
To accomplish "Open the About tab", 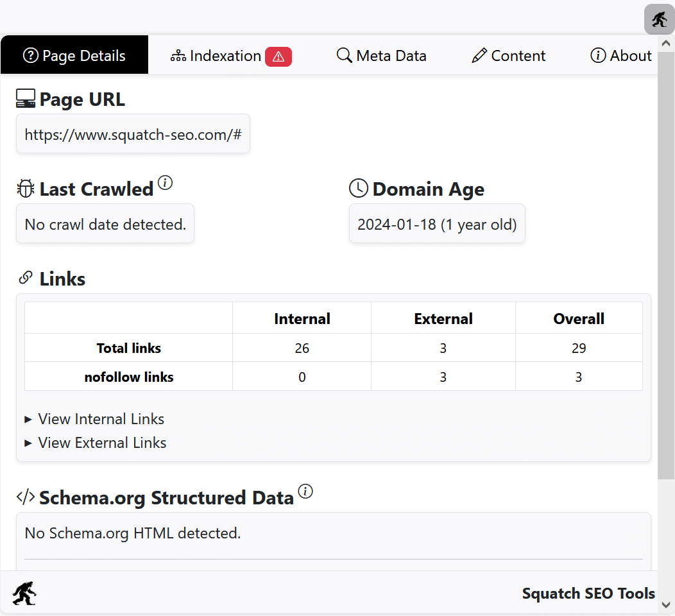I will click(x=620, y=56).
